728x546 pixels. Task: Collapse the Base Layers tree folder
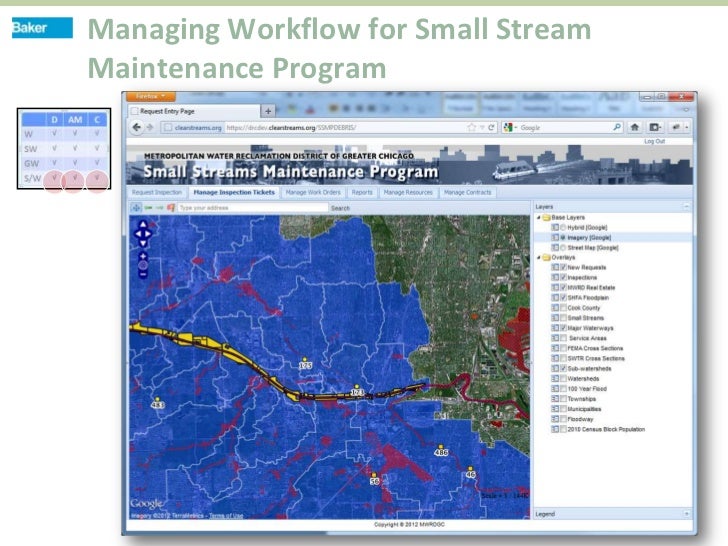(539, 217)
